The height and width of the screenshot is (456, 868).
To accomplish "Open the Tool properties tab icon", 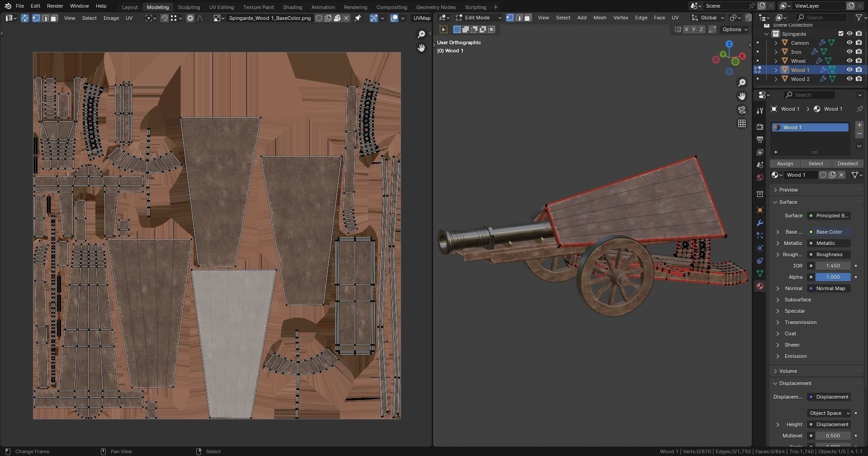I will [x=760, y=110].
